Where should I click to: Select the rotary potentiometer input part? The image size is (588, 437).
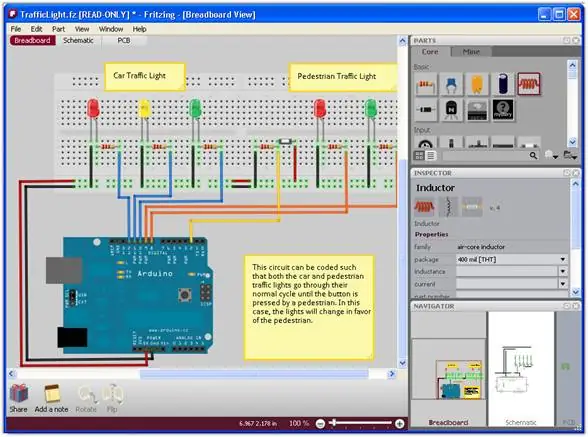(x=426, y=143)
